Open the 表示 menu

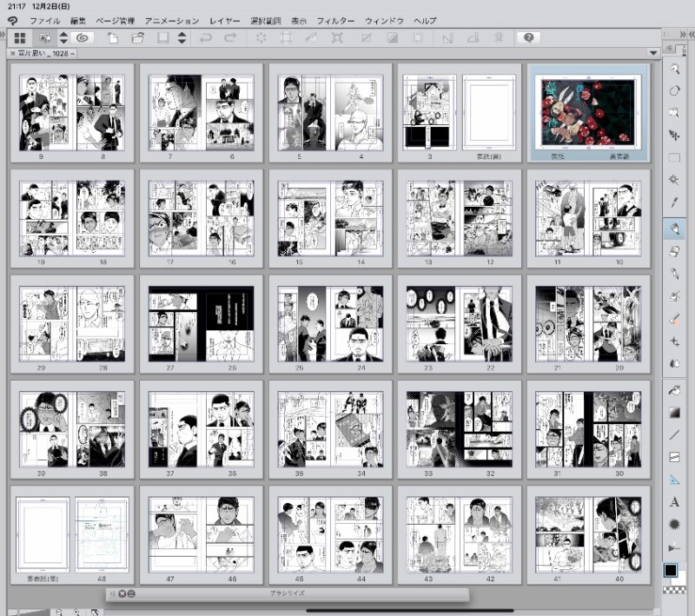tap(299, 21)
